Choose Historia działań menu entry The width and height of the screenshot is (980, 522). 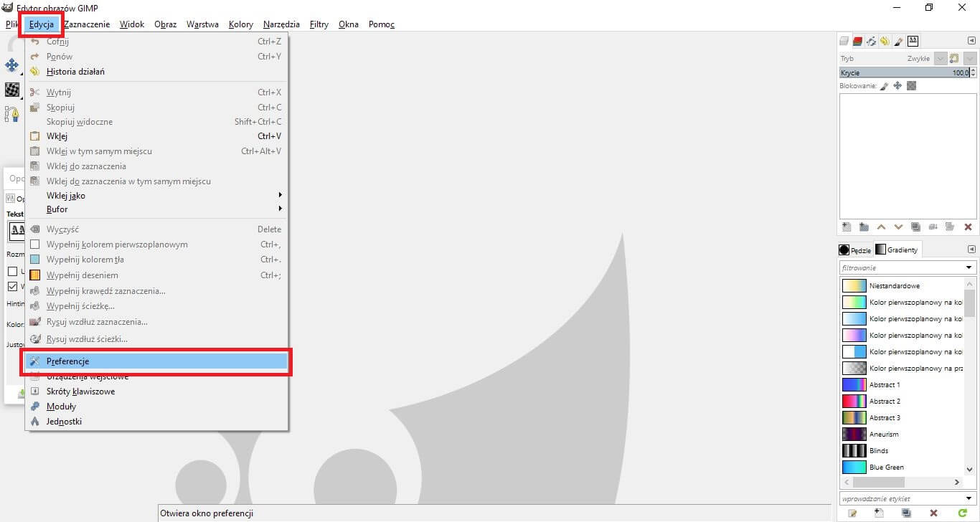157,71
